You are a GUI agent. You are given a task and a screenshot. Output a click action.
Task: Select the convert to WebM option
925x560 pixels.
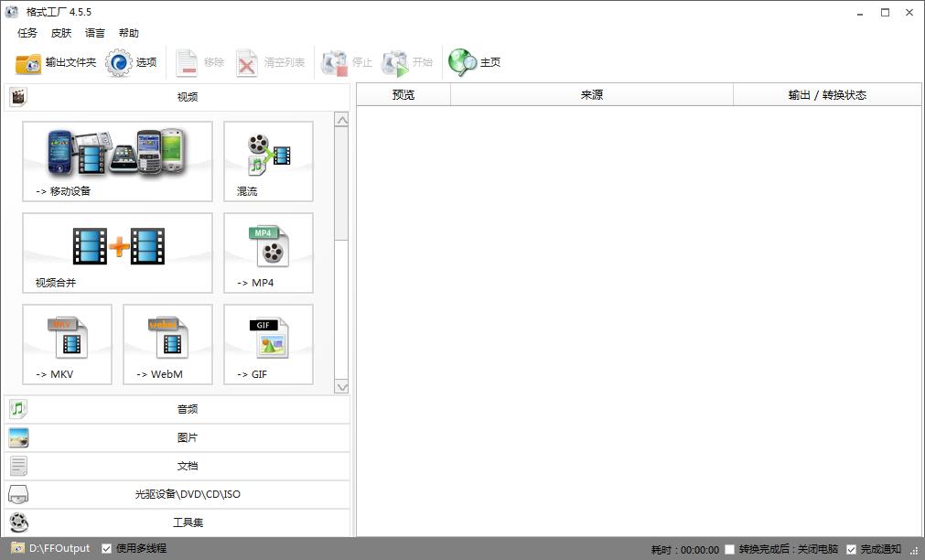[x=167, y=344]
